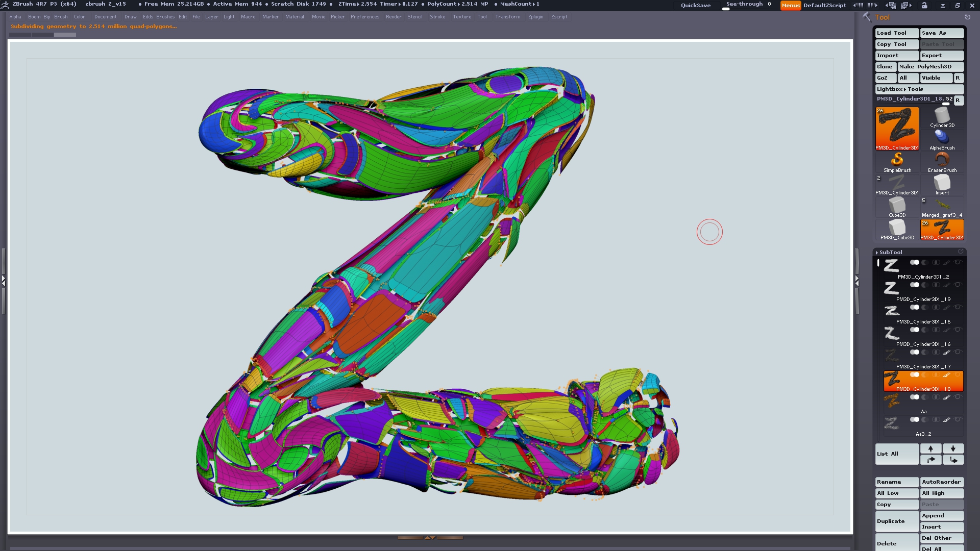
Task: Collapse the right tray divider arrow
Action: pos(857,281)
